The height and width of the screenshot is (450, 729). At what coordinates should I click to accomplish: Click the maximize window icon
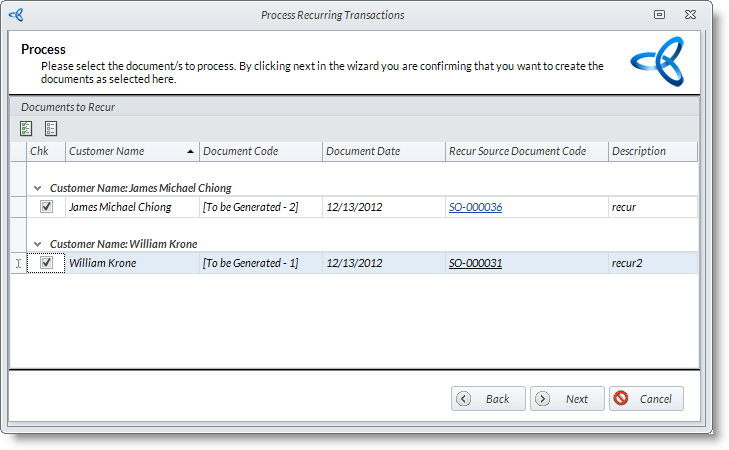660,15
